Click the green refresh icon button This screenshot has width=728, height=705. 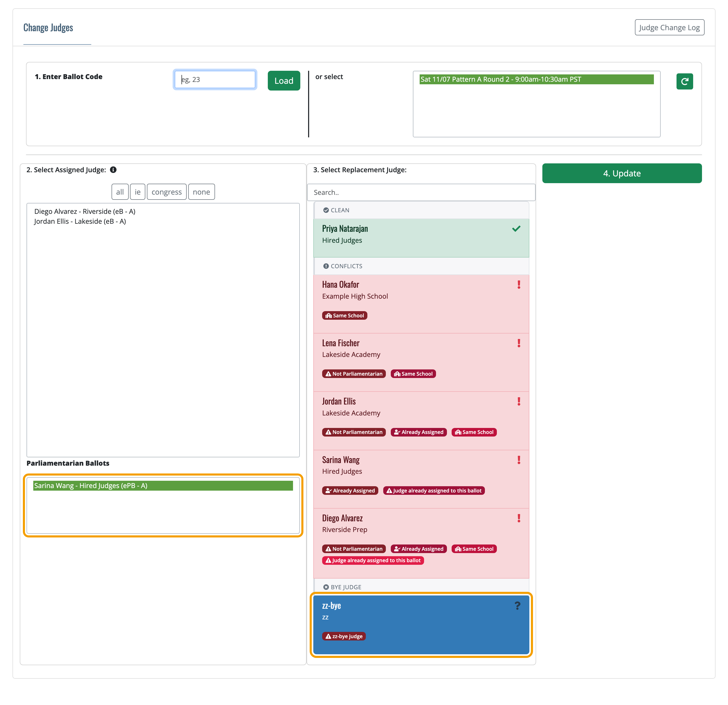(x=684, y=81)
